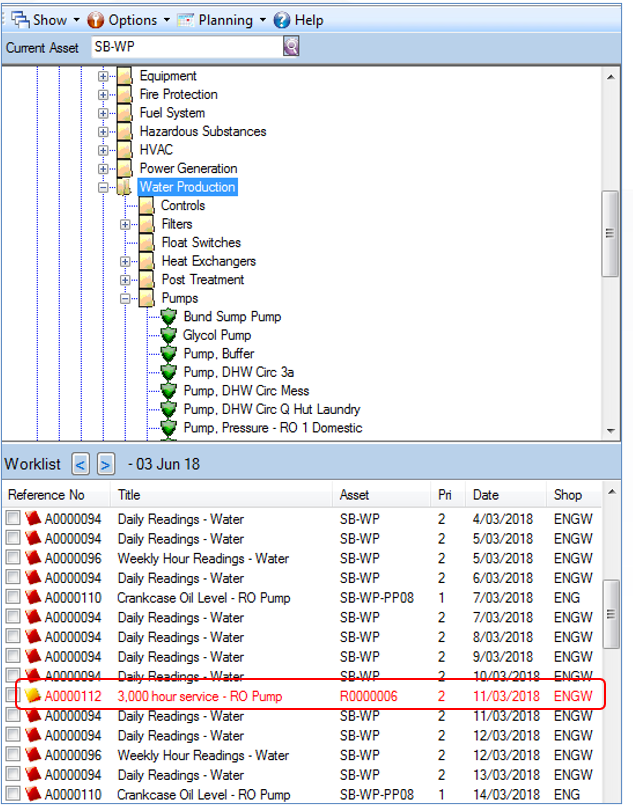
Task: Click the red icon on Crankcase Oil Level 7/03/2018 row
Action: (x=32, y=597)
